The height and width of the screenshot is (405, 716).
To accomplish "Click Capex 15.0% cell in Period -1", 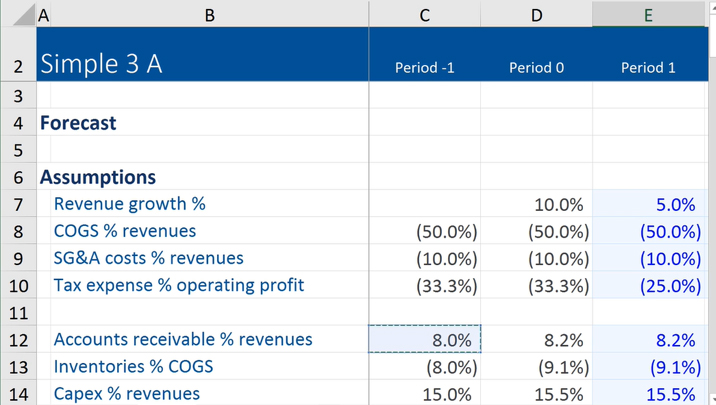I will (x=425, y=393).
